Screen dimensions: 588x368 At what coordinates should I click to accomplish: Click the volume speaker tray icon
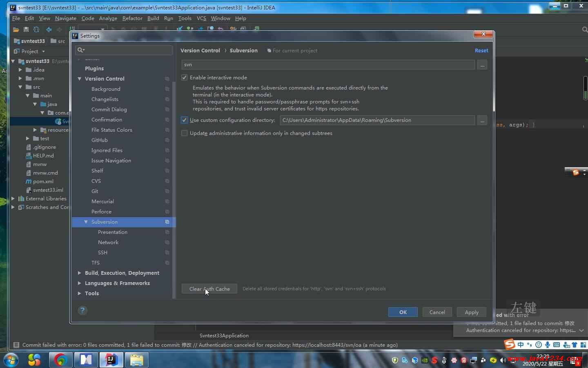pos(503,360)
